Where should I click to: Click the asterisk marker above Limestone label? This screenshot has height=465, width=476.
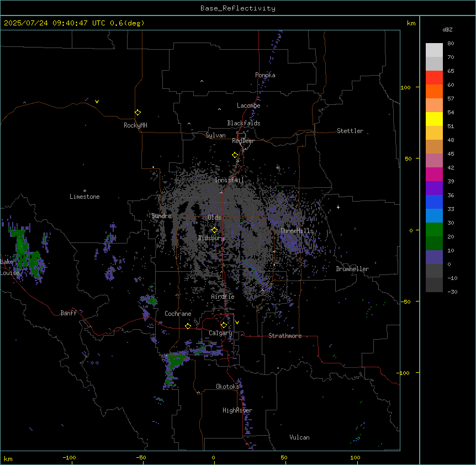tap(84, 191)
